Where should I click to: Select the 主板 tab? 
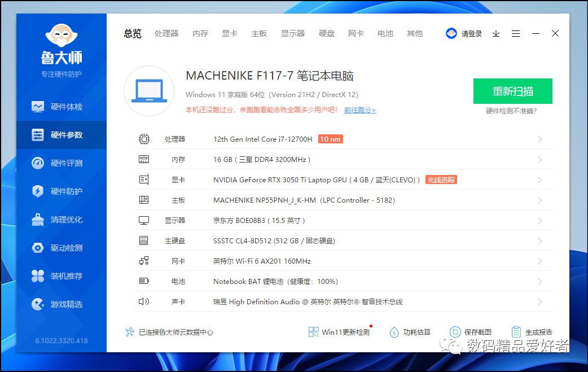click(x=259, y=34)
